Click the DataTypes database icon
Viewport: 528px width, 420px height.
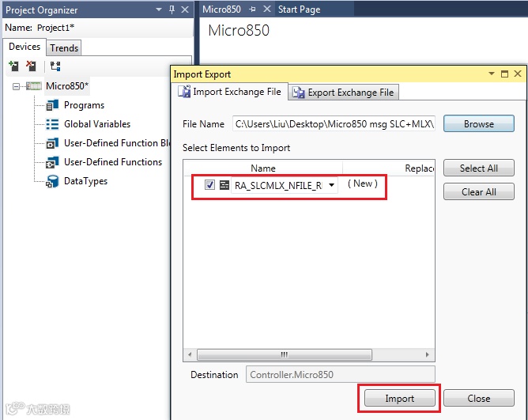pyautogui.click(x=52, y=181)
